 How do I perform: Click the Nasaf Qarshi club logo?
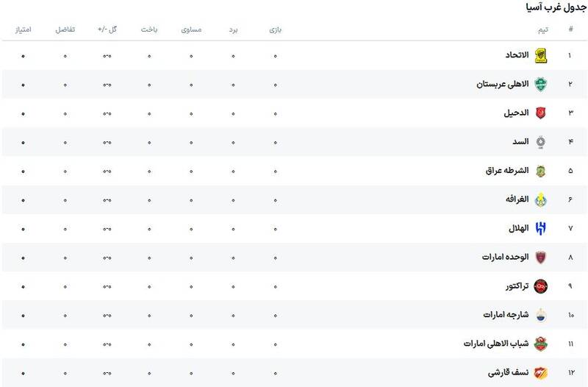pyautogui.click(x=540, y=372)
